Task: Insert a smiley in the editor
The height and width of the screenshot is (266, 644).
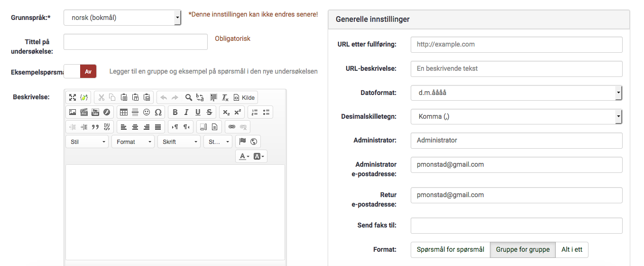Action: point(147,113)
